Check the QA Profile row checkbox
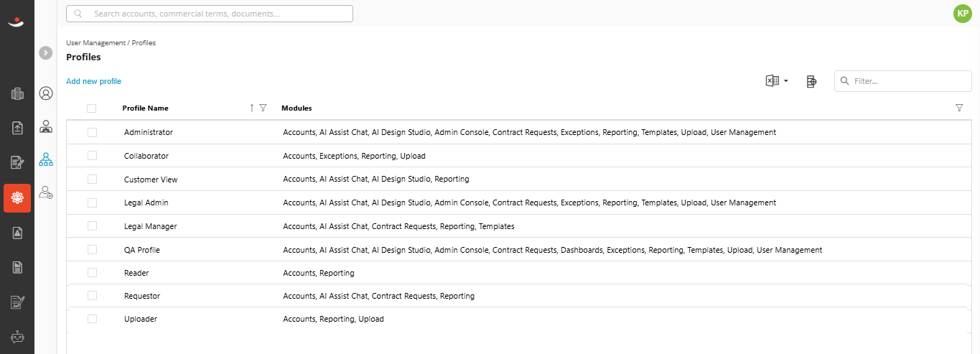The image size is (980, 354). coord(92,250)
